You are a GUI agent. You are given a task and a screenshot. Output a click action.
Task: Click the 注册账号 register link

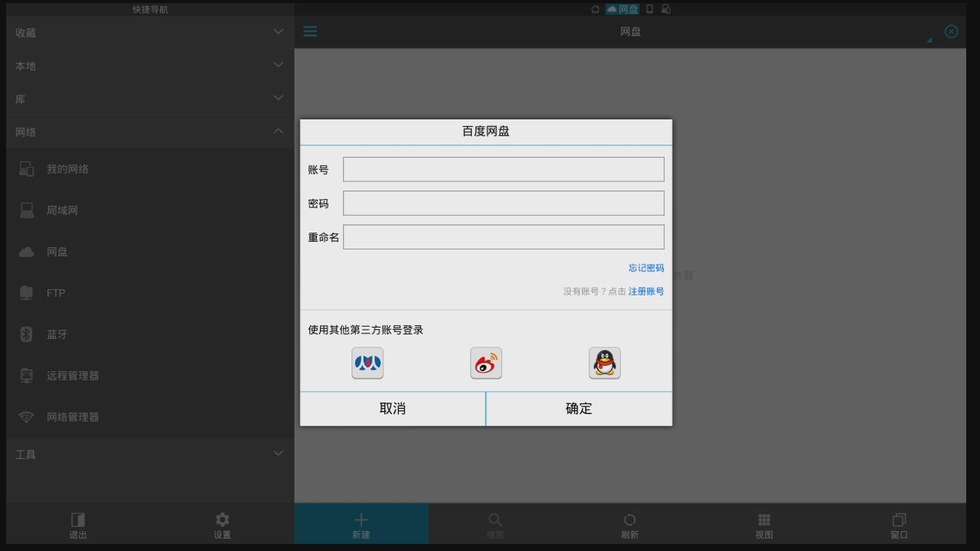646,292
